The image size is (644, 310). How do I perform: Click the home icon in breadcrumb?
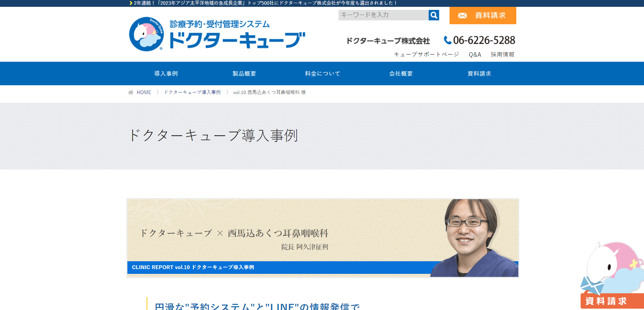click(x=130, y=92)
